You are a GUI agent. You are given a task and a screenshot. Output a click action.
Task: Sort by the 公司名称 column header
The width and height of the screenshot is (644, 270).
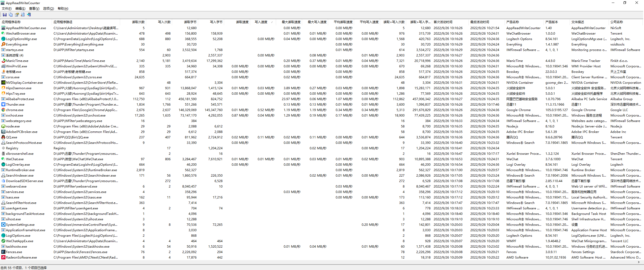tap(616, 22)
